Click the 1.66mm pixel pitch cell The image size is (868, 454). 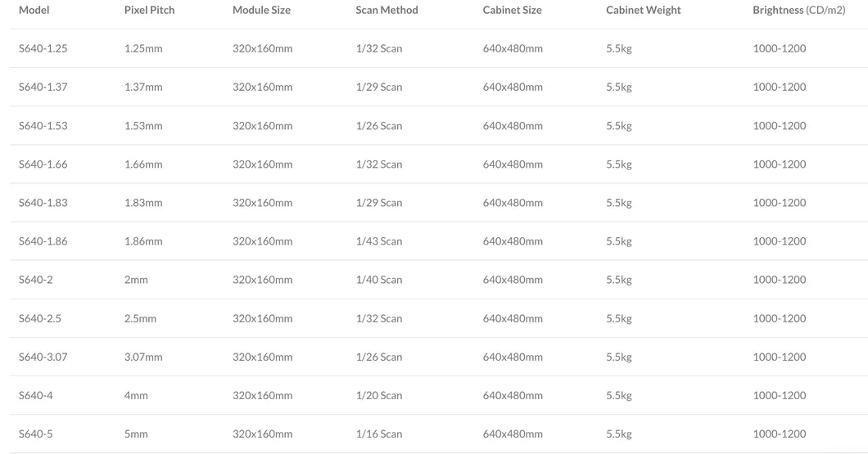click(143, 164)
